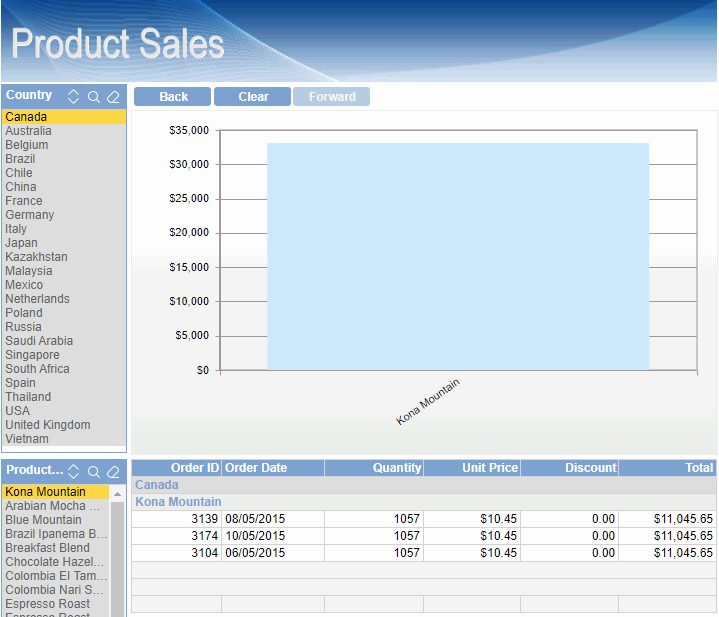Click the Forward button
Screen dimensions: 719x617
pos(332,97)
